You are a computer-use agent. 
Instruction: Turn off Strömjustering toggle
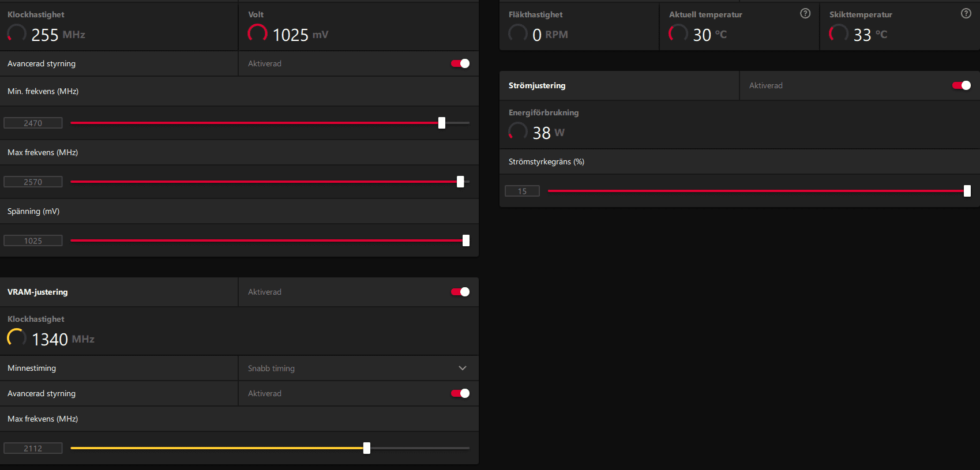[962, 85]
